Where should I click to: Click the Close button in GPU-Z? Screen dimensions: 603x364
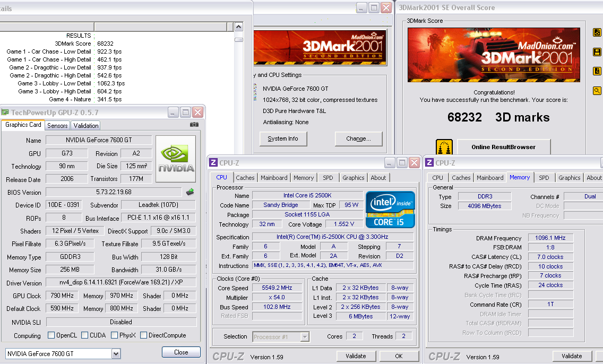[181, 352]
